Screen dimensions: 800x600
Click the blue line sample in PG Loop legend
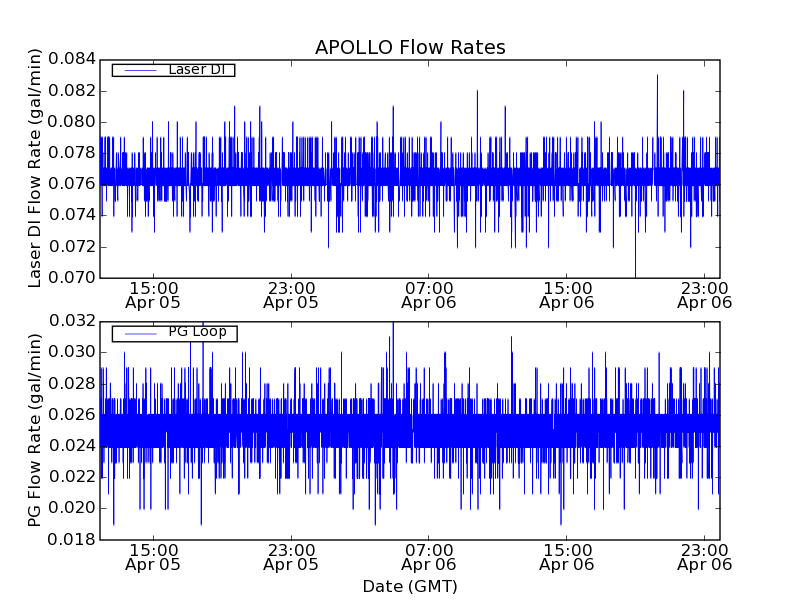pyautogui.click(x=140, y=334)
